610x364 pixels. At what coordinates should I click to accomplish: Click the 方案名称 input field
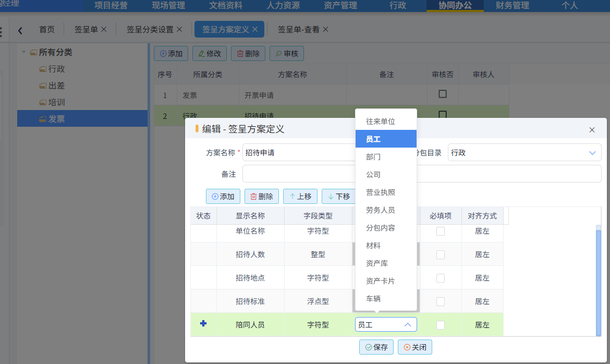(x=299, y=153)
